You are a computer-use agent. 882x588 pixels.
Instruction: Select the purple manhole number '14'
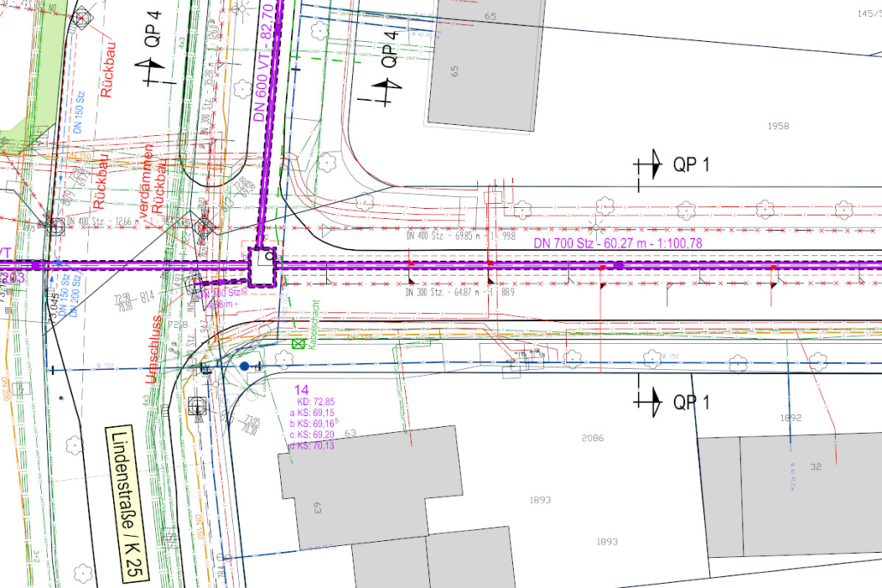point(301,389)
